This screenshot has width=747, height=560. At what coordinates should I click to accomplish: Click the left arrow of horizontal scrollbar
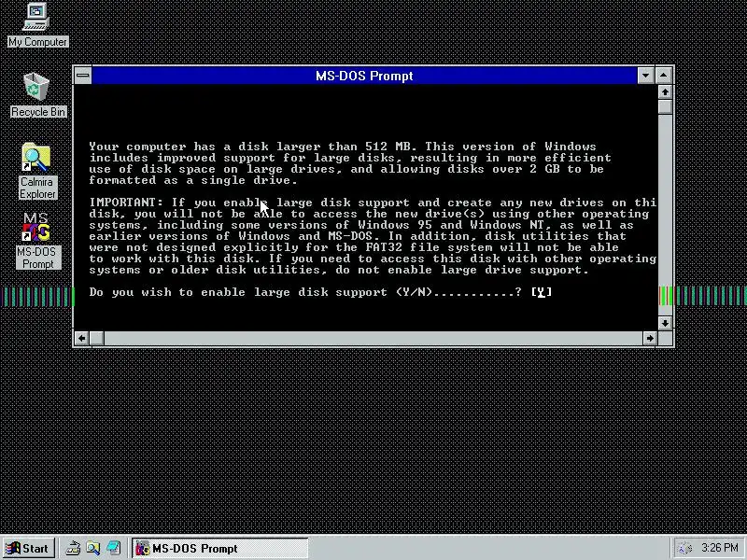82,338
